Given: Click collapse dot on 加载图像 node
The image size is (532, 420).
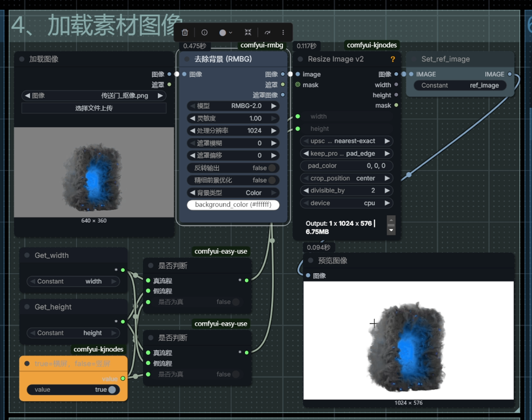Looking at the screenshot, I should point(22,59).
